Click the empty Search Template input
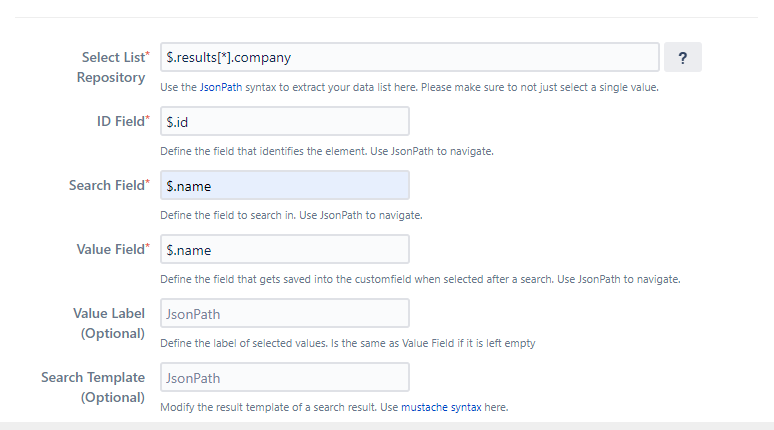Viewport: 774px width, 430px height. click(x=284, y=377)
